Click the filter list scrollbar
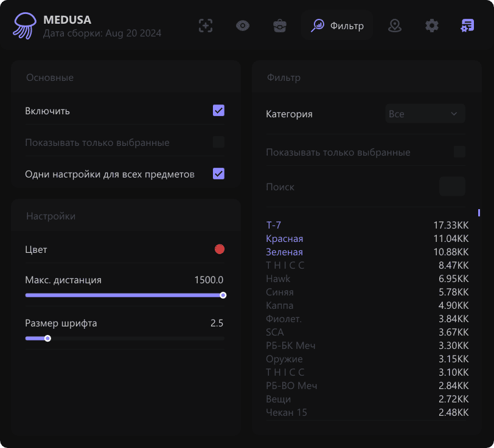Screen dimensions: 494x448 479,213
